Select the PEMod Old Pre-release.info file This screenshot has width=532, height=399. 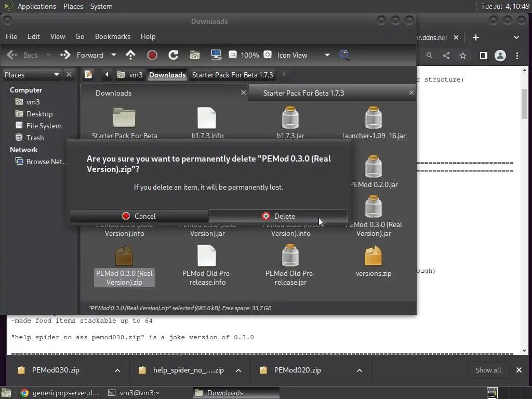click(x=207, y=266)
